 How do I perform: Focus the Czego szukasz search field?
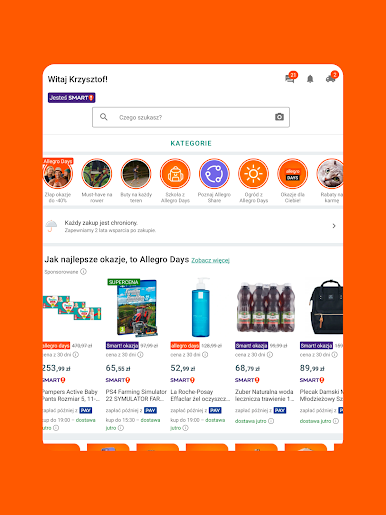coord(191,117)
